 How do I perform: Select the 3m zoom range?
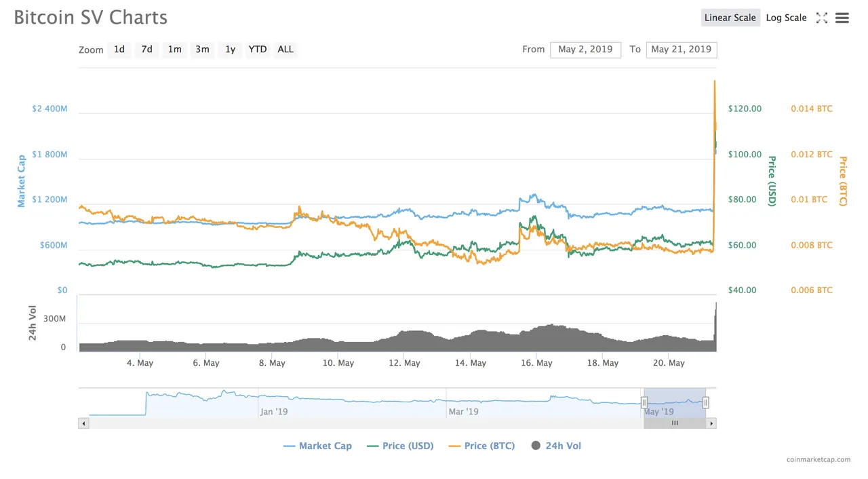click(x=202, y=50)
